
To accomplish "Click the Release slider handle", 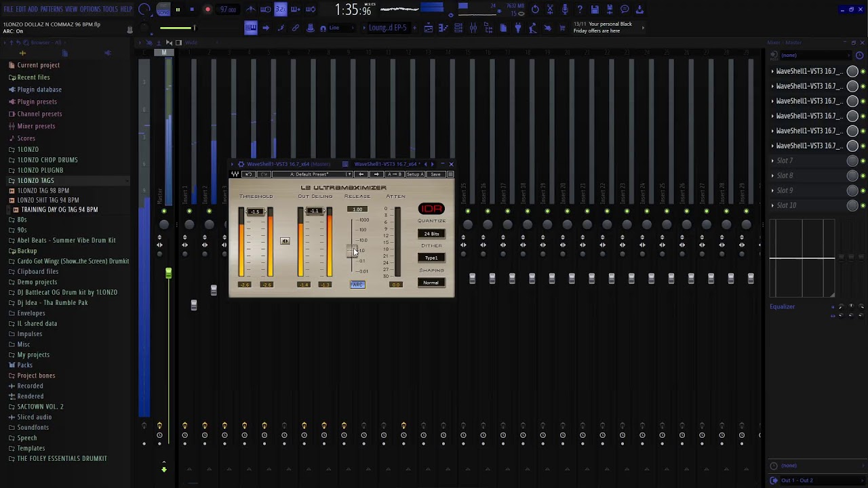I will [x=353, y=251].
